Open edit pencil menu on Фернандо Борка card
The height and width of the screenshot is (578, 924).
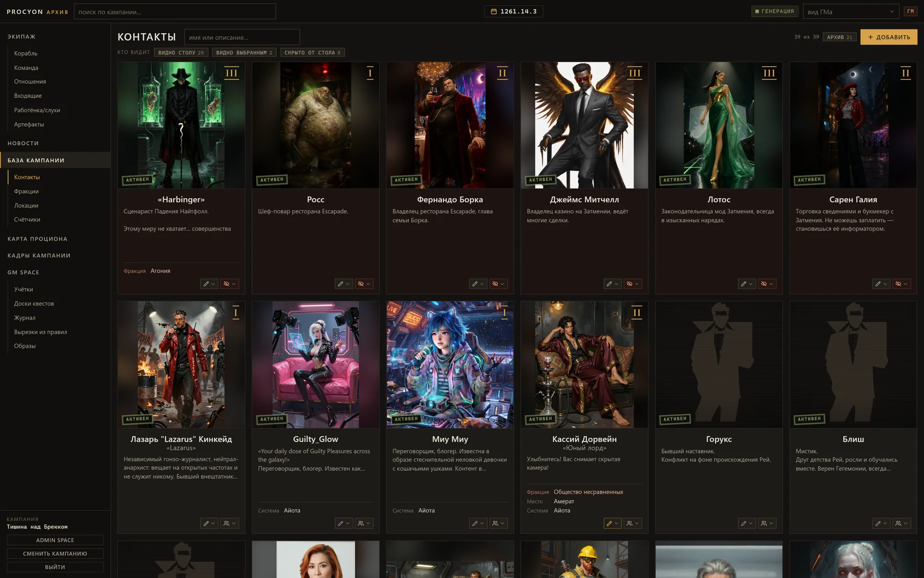[478, 284]
